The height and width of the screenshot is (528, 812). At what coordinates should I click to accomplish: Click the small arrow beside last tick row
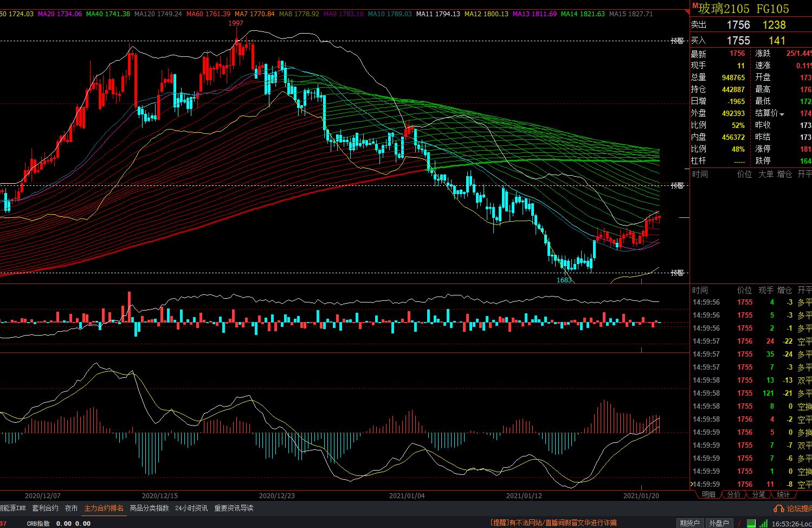click(x=691, y=484)
